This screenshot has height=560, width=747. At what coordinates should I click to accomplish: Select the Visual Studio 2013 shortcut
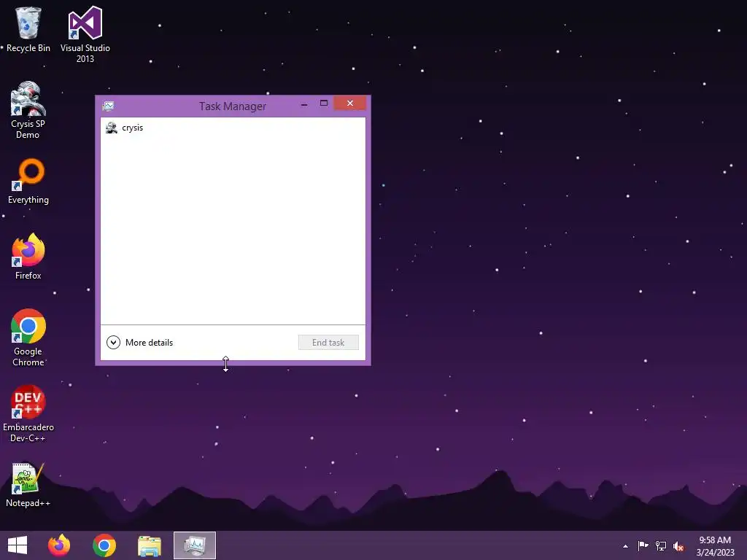tap(85, 34)
